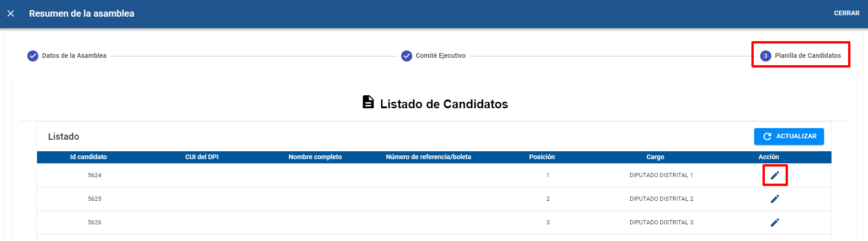Edit candidate 5625 with pencil icon

[775, 199]
